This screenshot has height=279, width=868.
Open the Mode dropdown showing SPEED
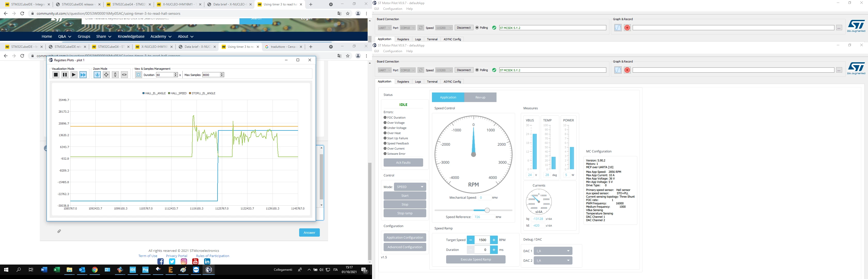coord(410,187)
